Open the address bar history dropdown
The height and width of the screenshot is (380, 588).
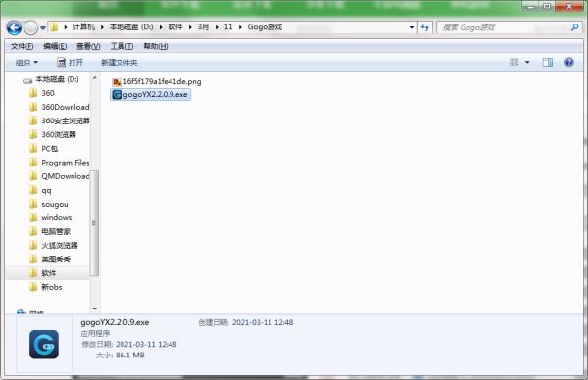(412, 27)
